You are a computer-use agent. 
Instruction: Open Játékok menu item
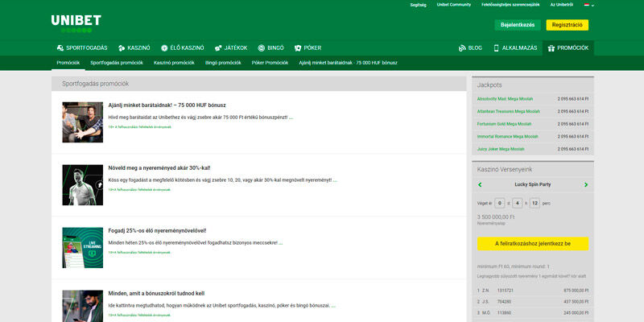pyautogui.click(x=231, y=48)
